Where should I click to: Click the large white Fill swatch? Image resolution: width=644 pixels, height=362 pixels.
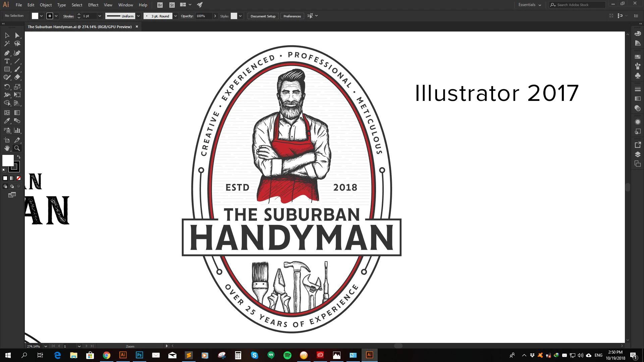pos(8,160)
